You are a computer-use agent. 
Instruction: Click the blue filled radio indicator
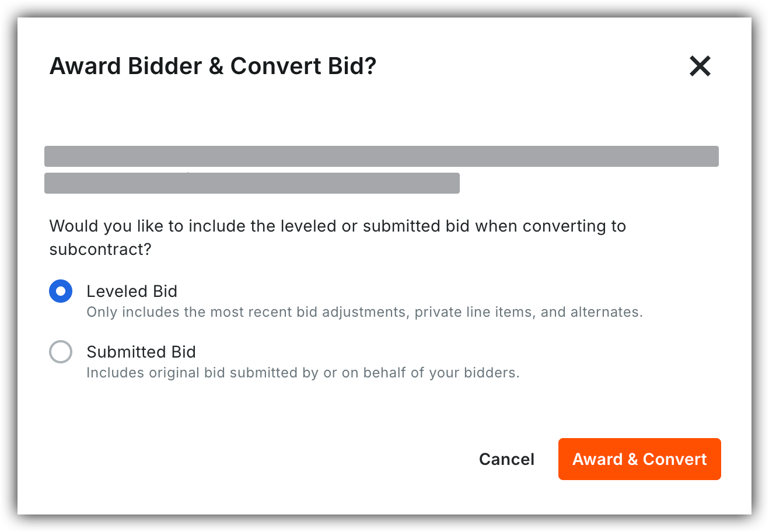(61, 291)
